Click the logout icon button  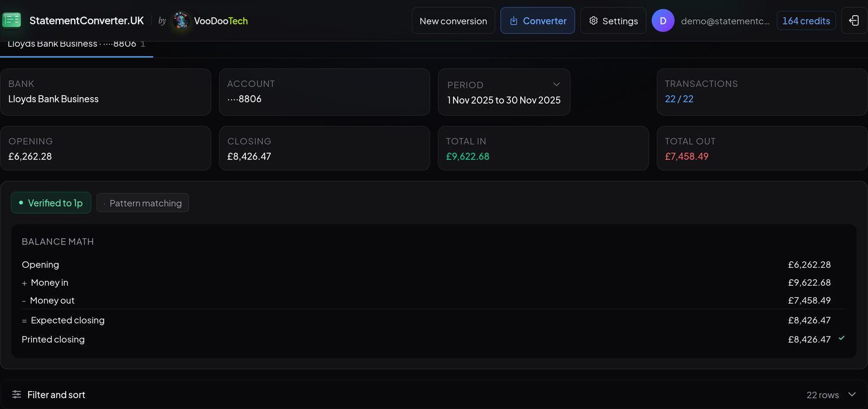point(854,21)
